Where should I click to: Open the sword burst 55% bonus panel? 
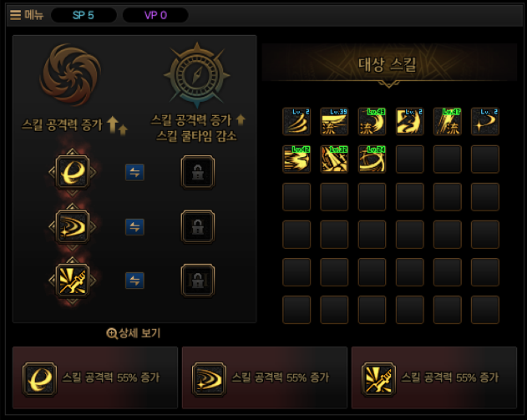(x=434, y=377)
